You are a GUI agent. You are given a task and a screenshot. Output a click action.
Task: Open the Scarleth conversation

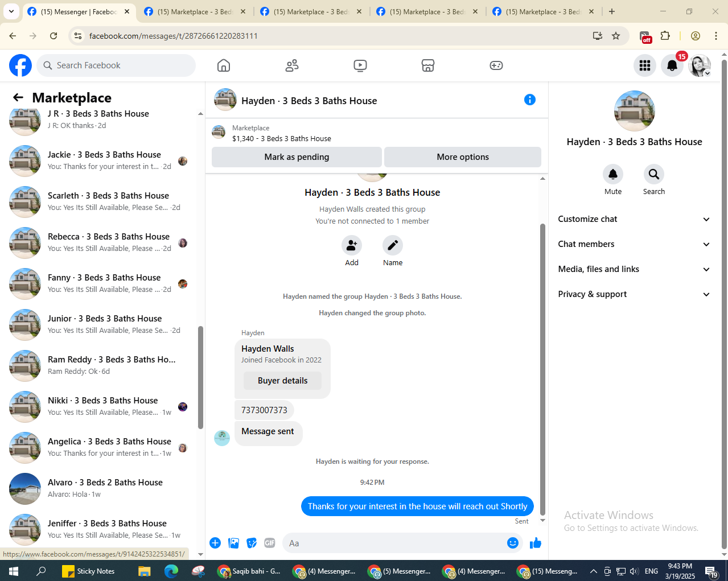click(x=99, y=202)
